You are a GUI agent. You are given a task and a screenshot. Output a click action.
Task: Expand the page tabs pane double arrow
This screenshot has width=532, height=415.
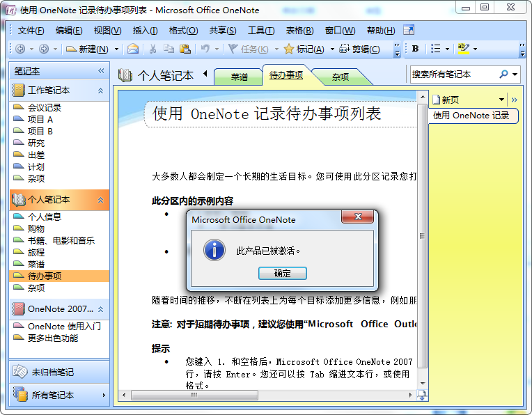pos(515,100)
